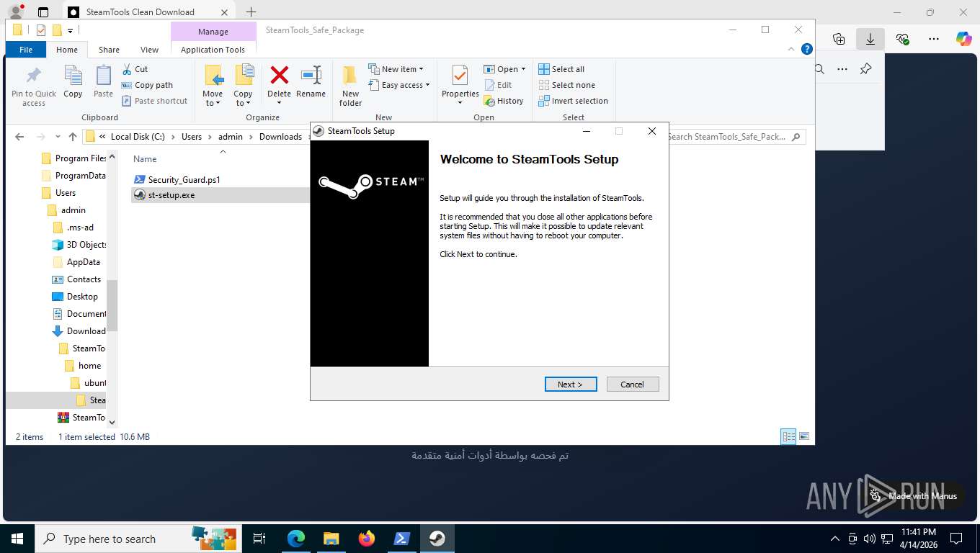Open recent locations dropdown arrow
The image size is (980, 553).
point(58,137)
